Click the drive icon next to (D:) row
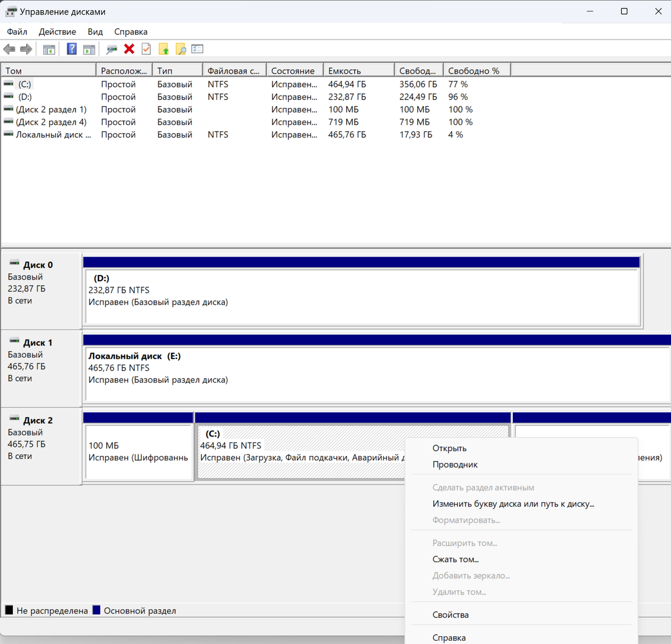Image resolution: width=671 pixels, height=644 pixels. pyautogui.click(x=8, y=97)
